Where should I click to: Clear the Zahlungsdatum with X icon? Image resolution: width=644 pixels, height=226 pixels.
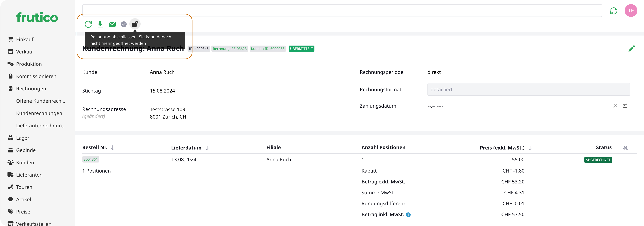click(x=615, y=106)
